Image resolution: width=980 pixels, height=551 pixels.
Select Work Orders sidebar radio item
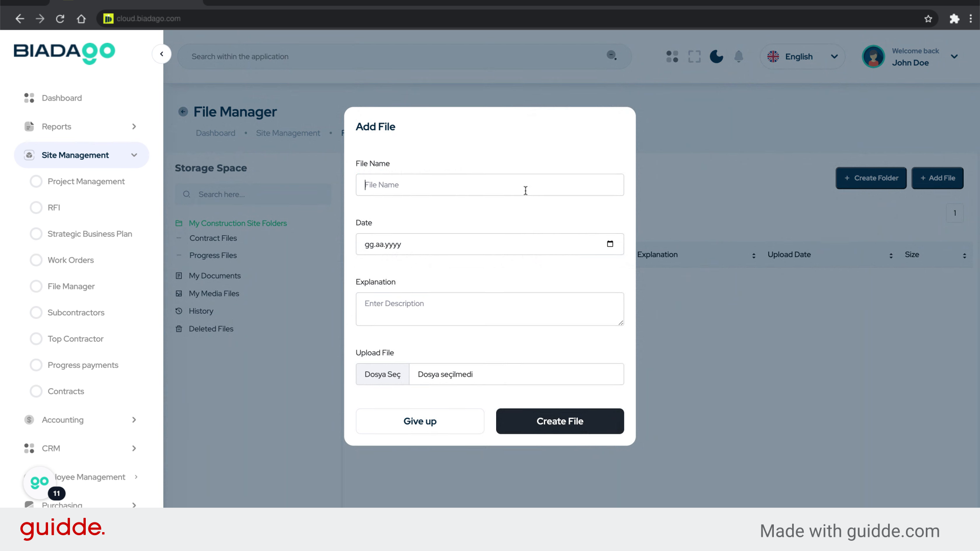36,260
